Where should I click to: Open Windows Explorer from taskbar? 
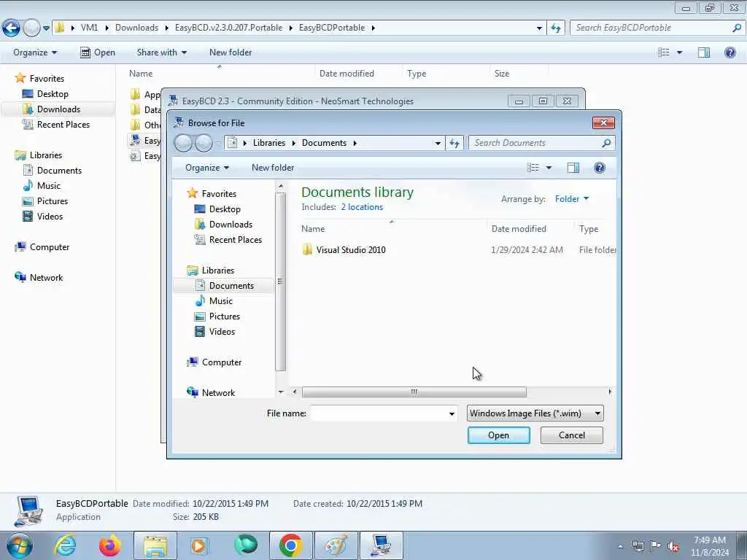point(155,545)
